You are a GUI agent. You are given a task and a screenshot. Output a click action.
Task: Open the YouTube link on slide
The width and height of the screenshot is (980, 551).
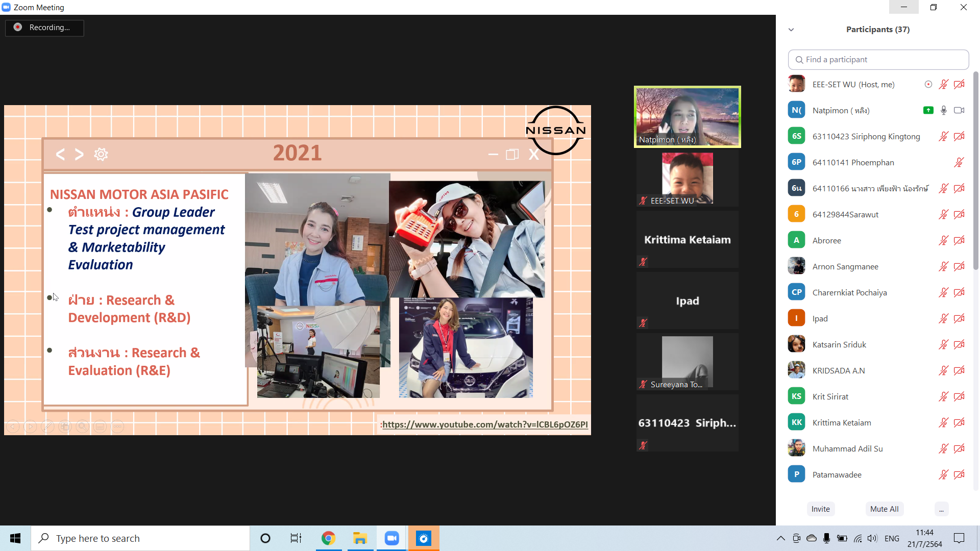click(485, 424)
